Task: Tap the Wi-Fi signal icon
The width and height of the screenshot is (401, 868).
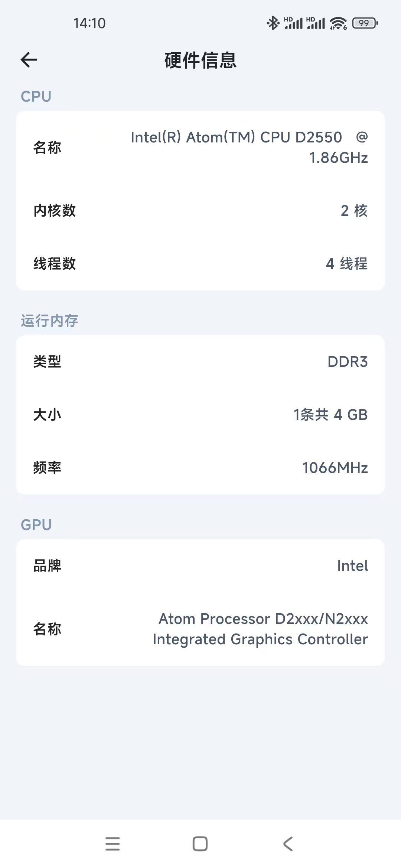Action: [x=338, y=23]
